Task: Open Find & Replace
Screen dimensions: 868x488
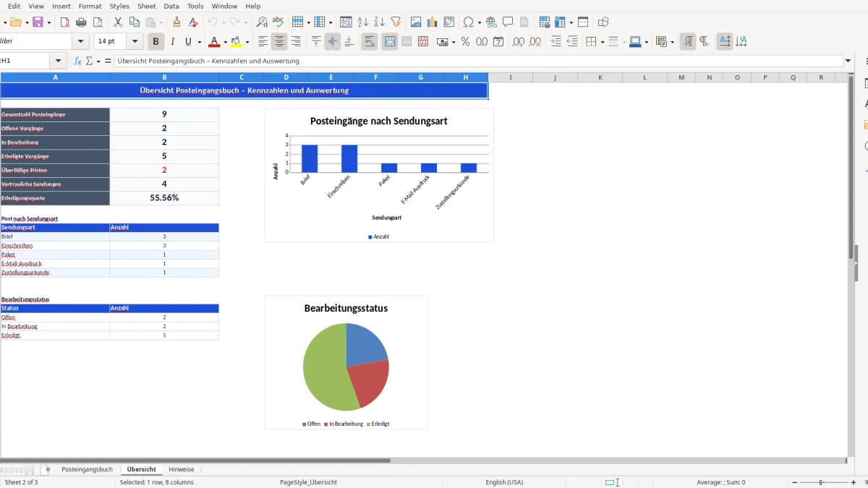Action: 262,22
